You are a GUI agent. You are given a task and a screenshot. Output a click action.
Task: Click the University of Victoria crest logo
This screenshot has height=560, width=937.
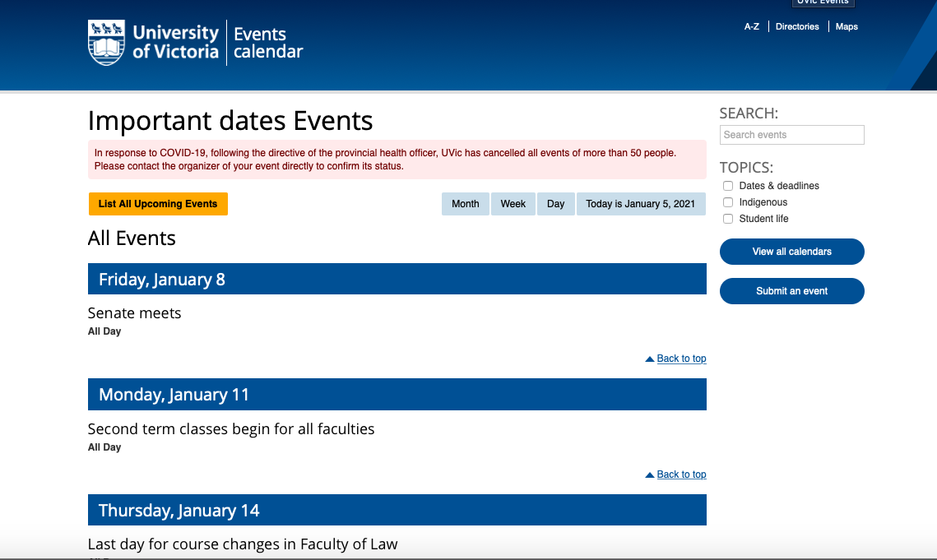(x=106, y=43)
